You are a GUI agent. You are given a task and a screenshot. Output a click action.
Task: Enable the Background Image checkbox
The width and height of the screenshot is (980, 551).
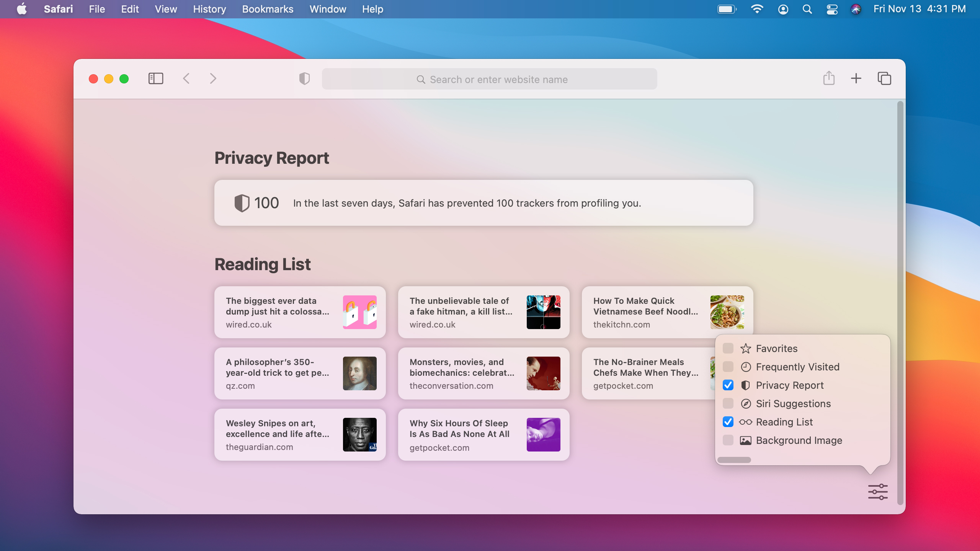coord(728,440)
